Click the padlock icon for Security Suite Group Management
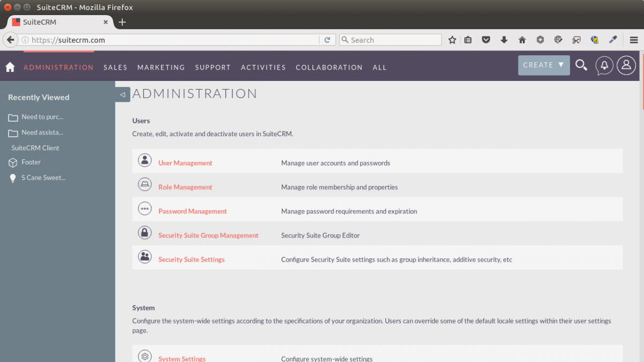 tap(144, 232)
